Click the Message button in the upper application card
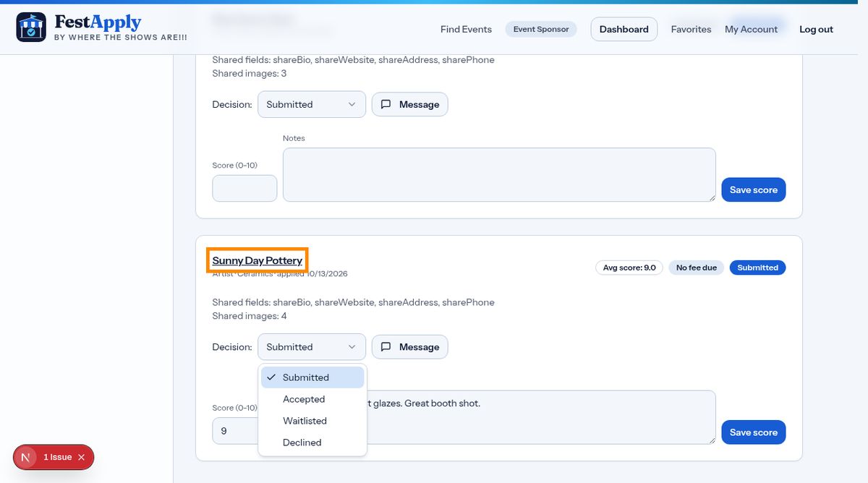The image size is (868, 483). 410,104
